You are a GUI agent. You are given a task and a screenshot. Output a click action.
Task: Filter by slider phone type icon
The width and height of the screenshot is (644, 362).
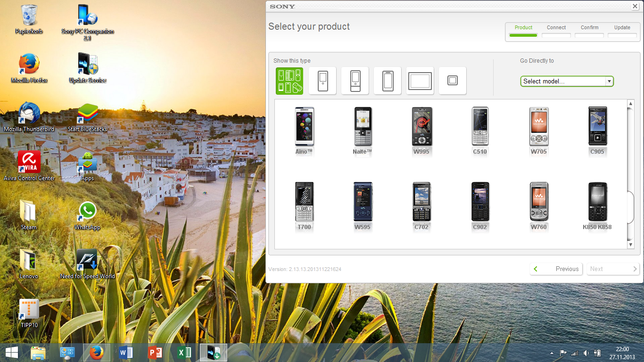point(355,81)
